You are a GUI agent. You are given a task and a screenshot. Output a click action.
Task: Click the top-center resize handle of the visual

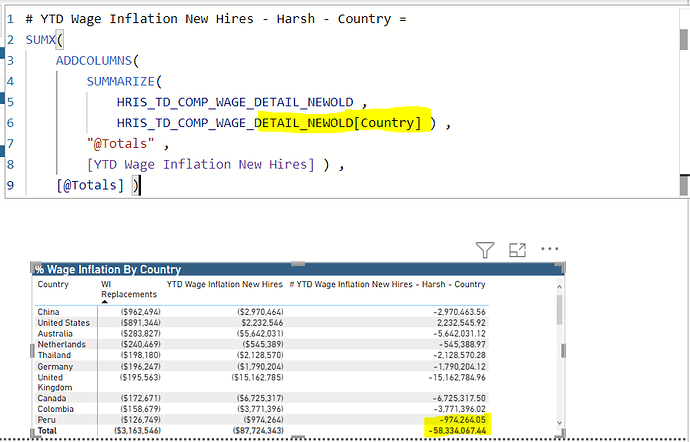[298, 264]
